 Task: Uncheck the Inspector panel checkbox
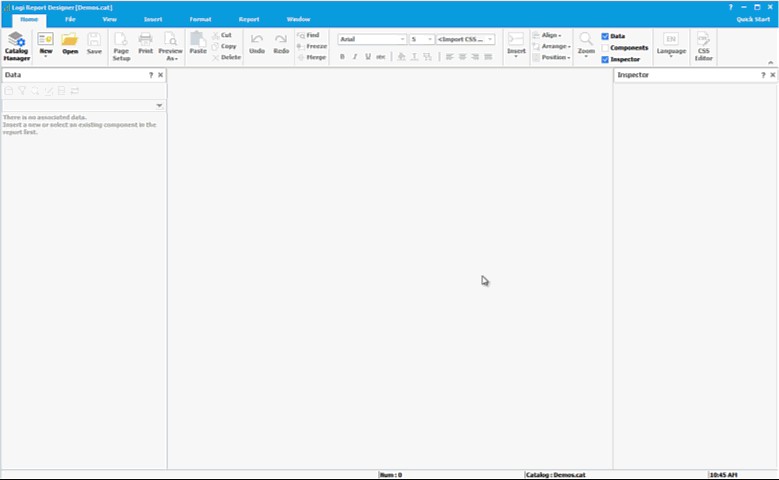click(605, 60)
